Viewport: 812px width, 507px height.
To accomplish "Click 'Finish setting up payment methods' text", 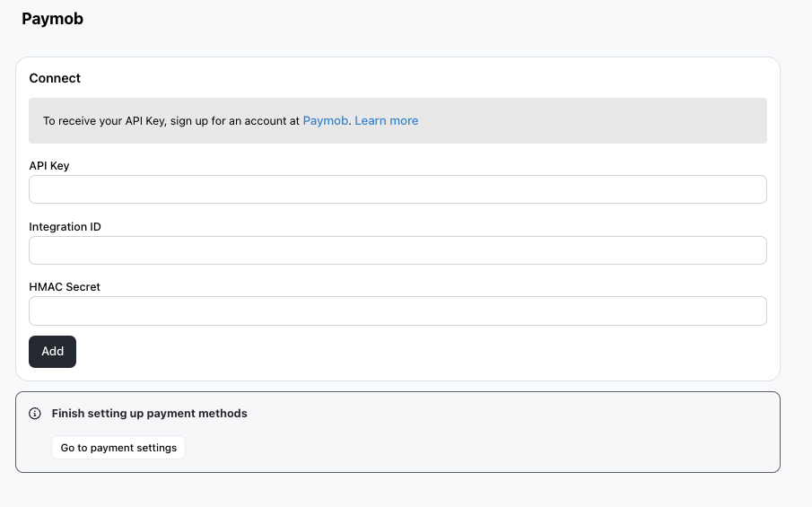I will 150,414.
